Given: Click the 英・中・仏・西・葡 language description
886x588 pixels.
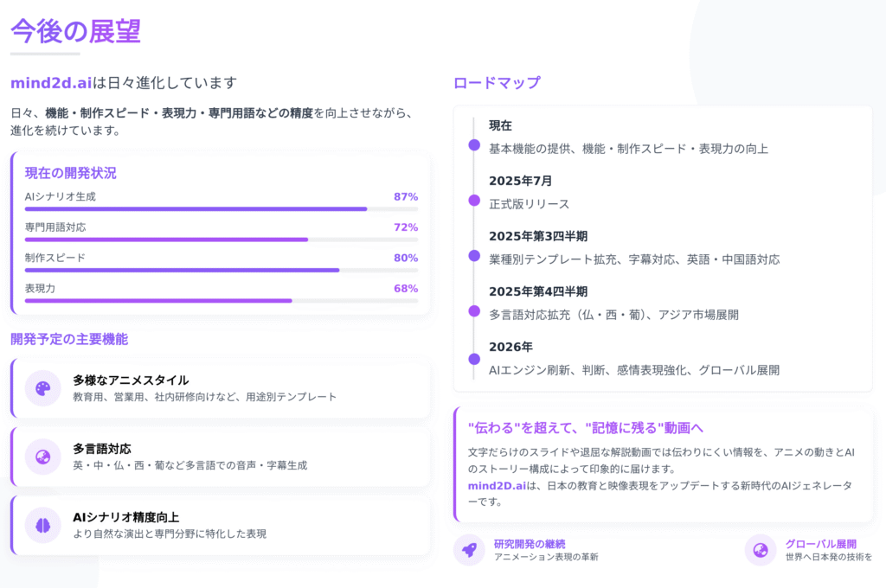Looking at the screenshot, I should (189, 465).
